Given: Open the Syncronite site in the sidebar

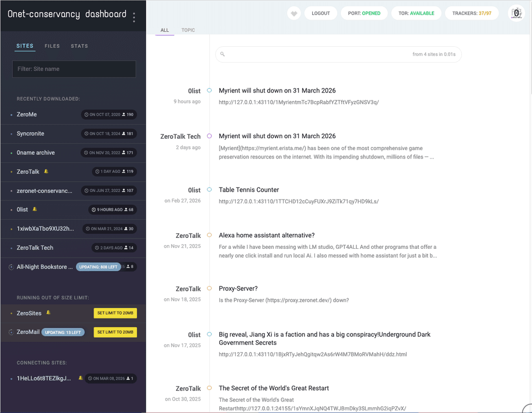Looking at the screenshot, I should (30, 134).
